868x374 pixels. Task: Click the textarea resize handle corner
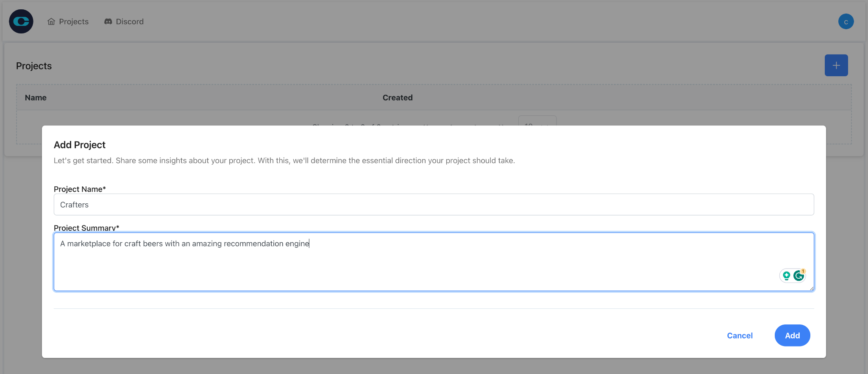tap(811, 288)
